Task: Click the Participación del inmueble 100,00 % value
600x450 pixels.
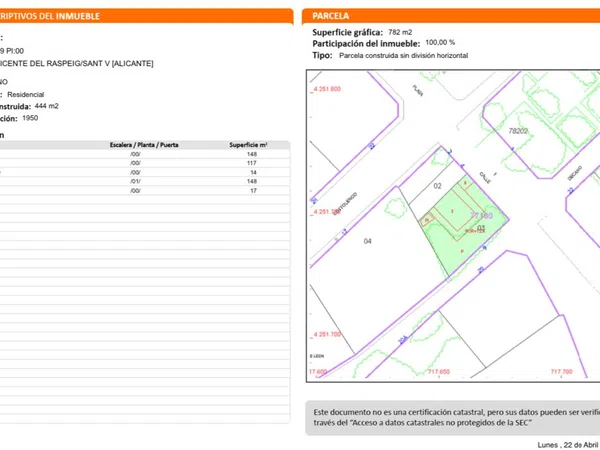Action: point(440,43)
